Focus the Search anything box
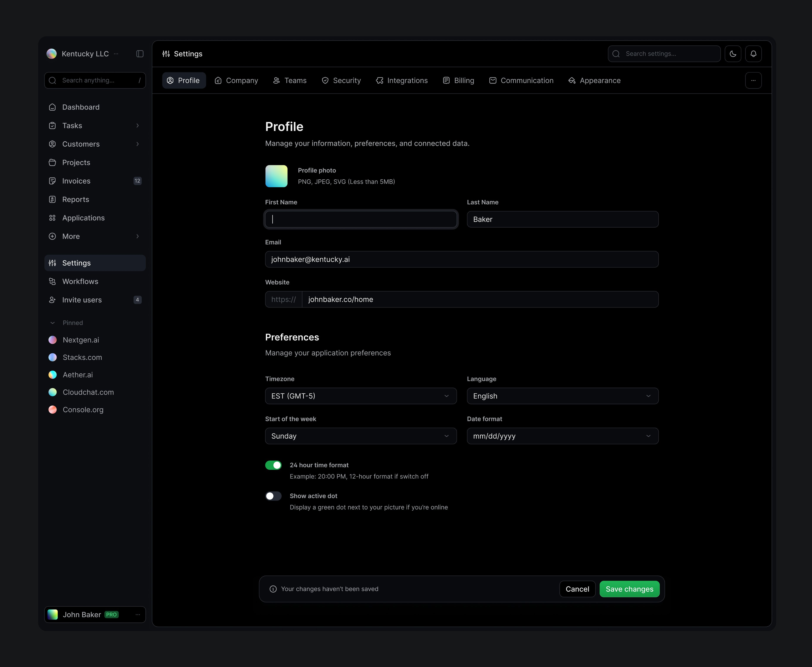The width and height of the screenshot is (812, 667). pyautogui.click(x=95, y=80)
